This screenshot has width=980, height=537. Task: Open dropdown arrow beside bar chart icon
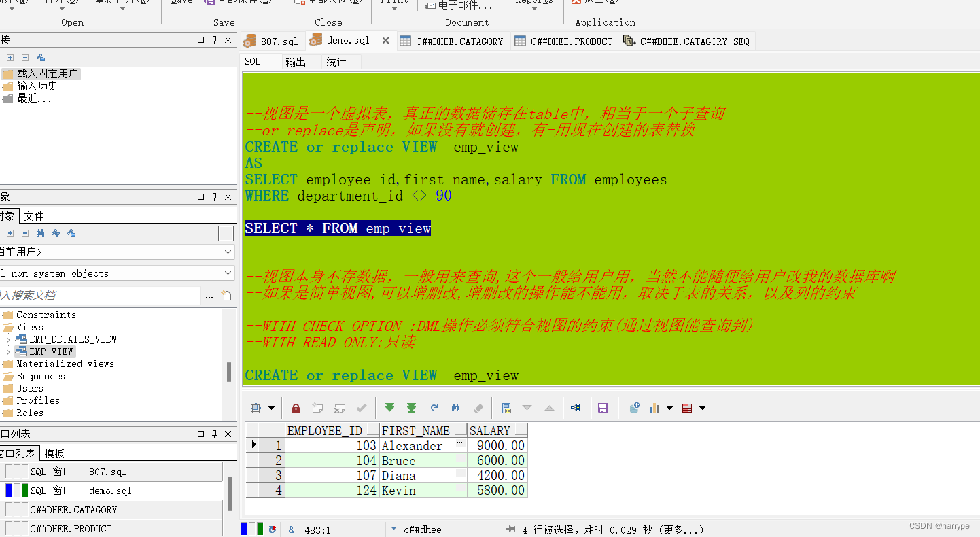coord(669,408)
